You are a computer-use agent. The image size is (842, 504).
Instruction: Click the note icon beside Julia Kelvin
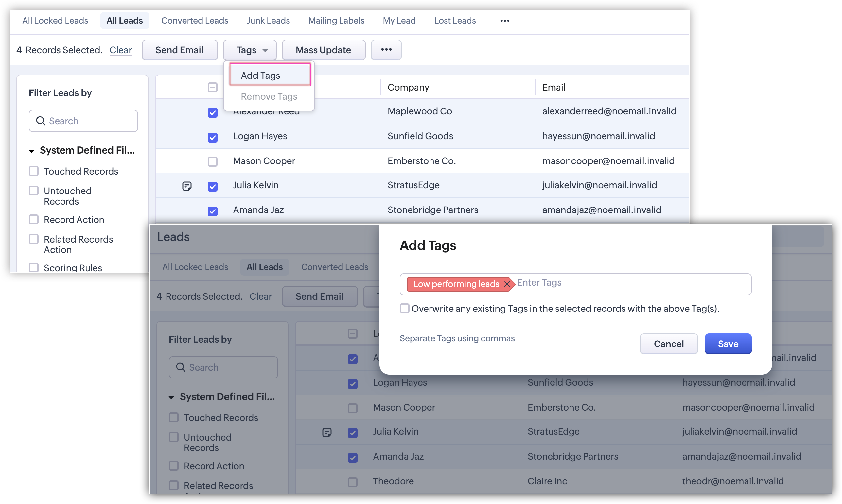point(186,186)
